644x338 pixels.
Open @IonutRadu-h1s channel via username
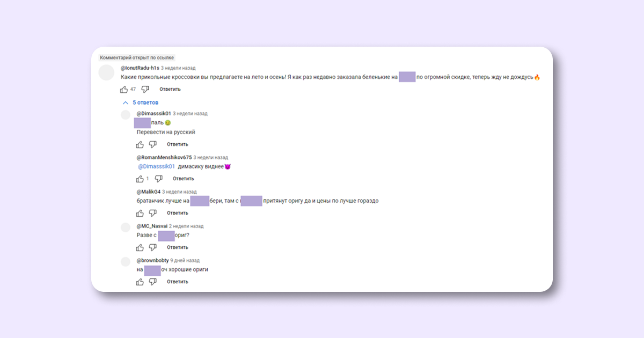click(x=140, y=68)
